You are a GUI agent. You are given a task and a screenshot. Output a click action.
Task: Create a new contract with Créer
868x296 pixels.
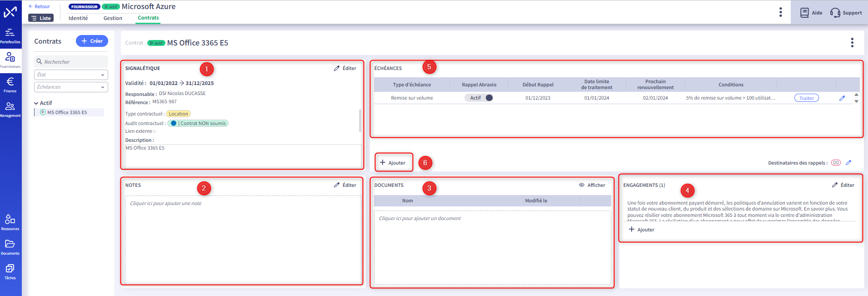tap(92, 41)
